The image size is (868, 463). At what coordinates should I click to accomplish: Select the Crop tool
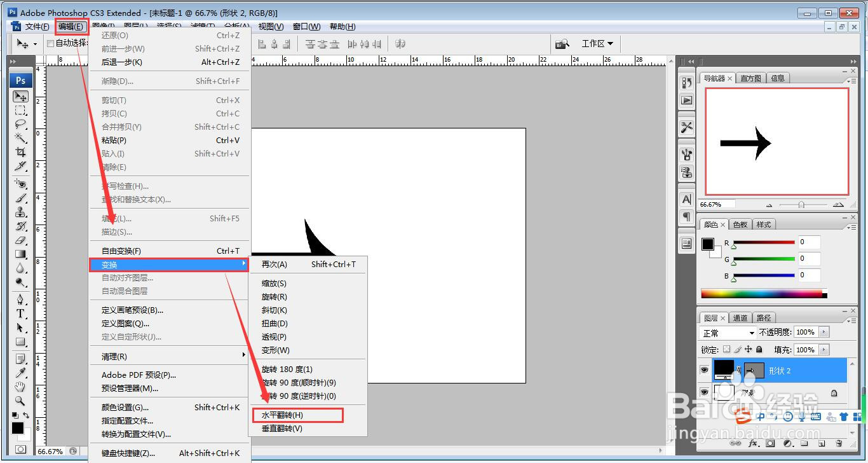(x=21, y=152)
